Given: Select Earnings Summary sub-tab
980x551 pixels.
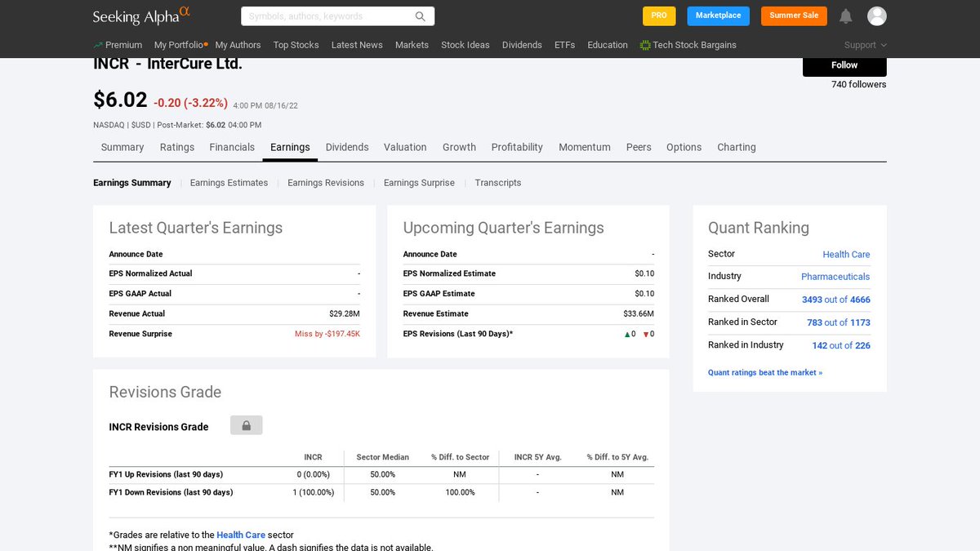Looking at the screenshot, I should (132, 183).
